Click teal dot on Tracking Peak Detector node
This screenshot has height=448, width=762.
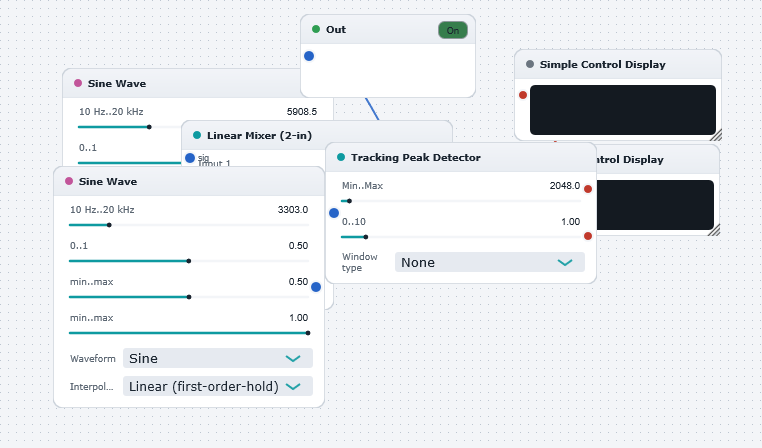click(x=341, y=157)
